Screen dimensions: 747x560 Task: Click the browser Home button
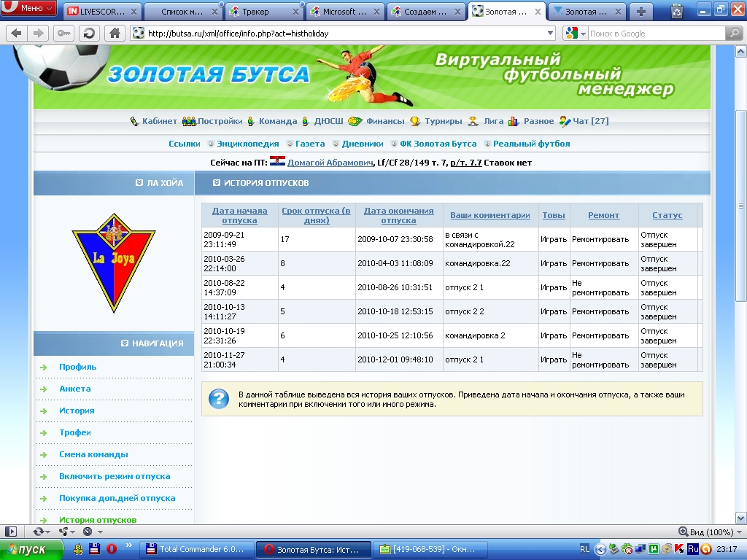pyautogui.click(x=114, y=33)
